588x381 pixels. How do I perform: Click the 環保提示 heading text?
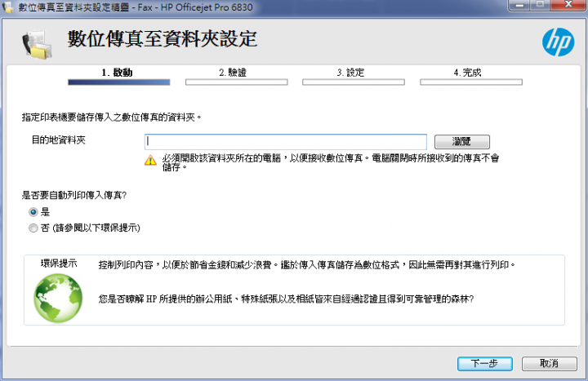pyautogui.click(x=59, y=264)
